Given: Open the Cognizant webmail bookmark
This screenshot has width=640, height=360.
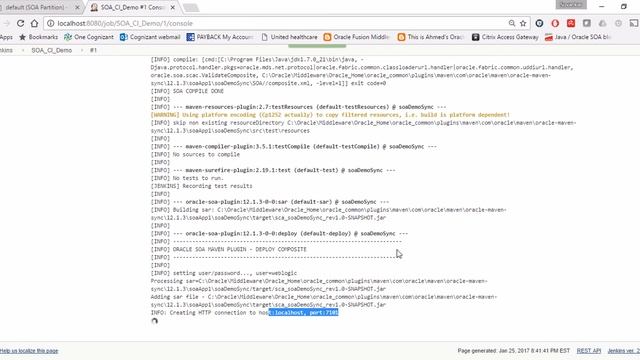Looking at the screenshot, I should 150,37.
